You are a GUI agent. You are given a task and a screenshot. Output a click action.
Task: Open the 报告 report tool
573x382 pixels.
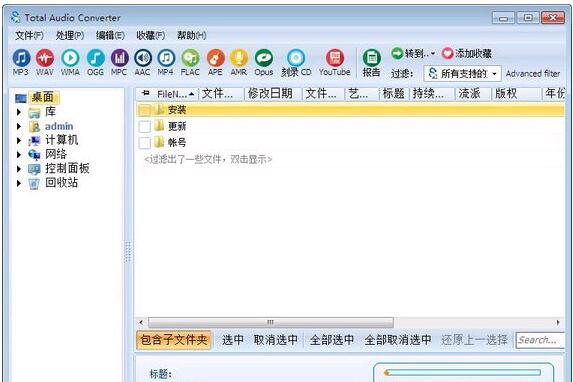pos(372,63)
